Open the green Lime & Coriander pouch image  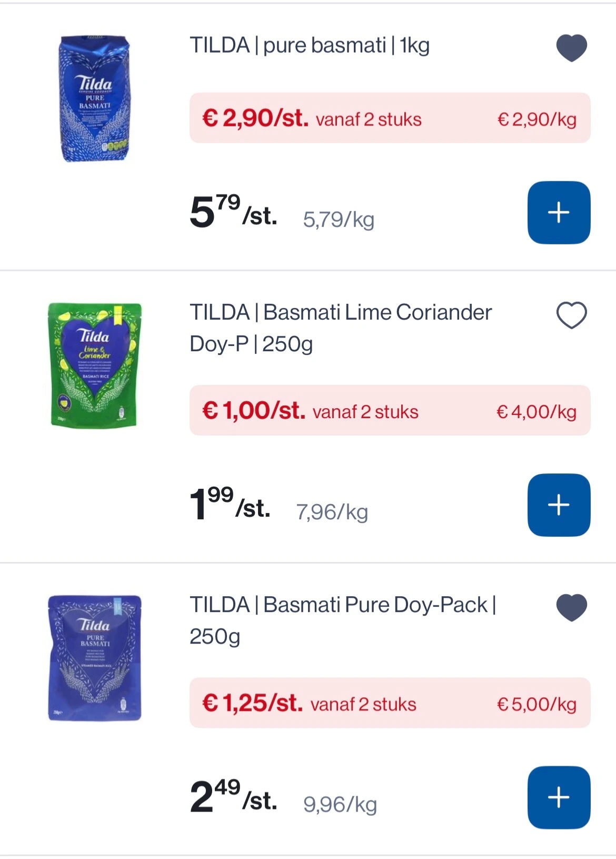click(x=95, y=365)
